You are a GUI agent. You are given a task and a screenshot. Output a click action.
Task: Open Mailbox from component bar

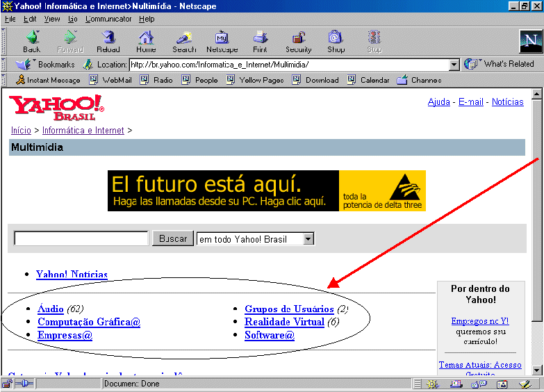click(x=456, y=384)
